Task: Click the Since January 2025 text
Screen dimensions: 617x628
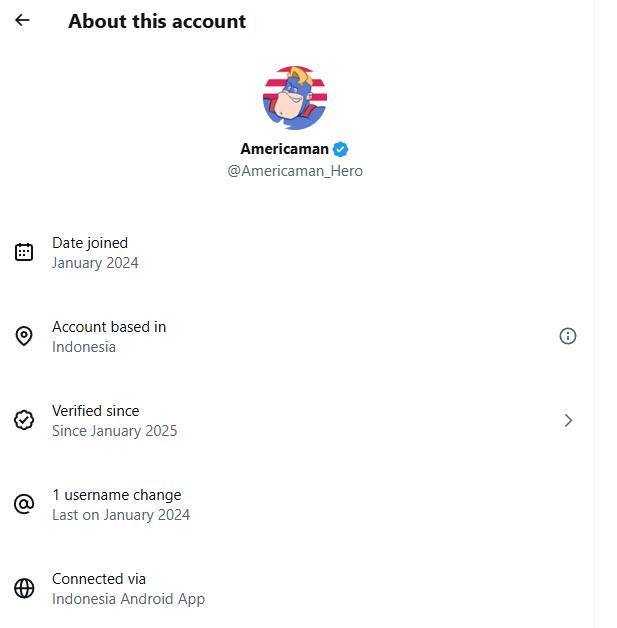Action: click(x=114, y=431)
